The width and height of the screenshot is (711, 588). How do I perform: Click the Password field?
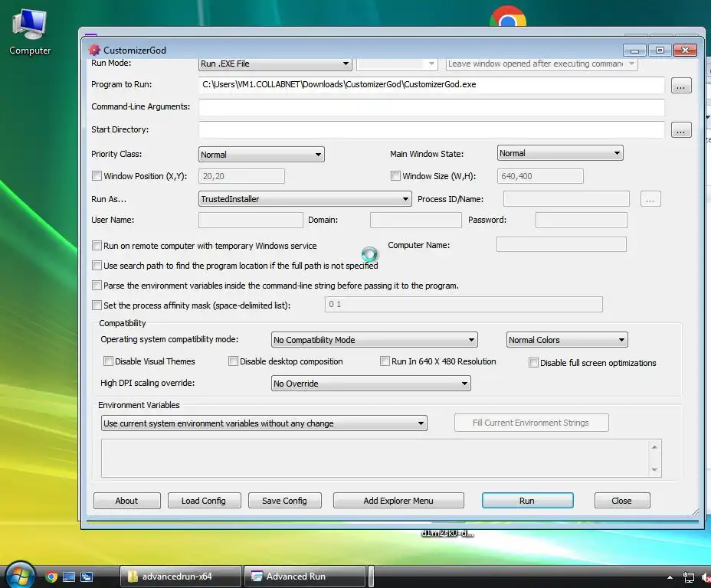[582, 220]
